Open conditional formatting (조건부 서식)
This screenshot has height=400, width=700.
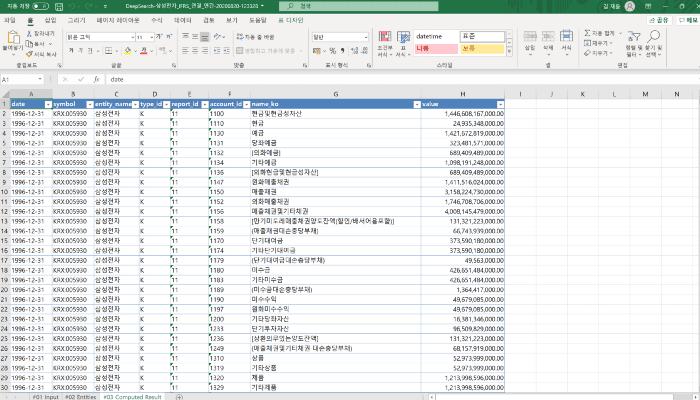385,44
